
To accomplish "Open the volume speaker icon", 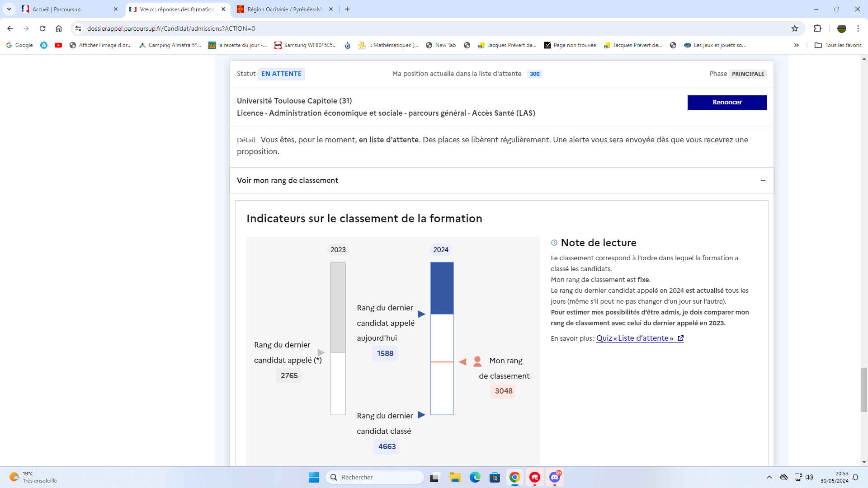I will coord(809,477).
